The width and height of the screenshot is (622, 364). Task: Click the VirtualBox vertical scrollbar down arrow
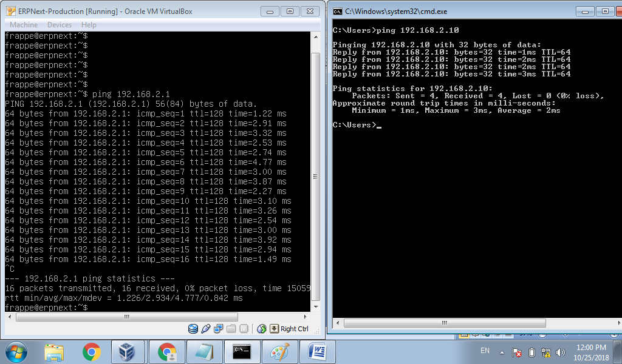(316, 306)
